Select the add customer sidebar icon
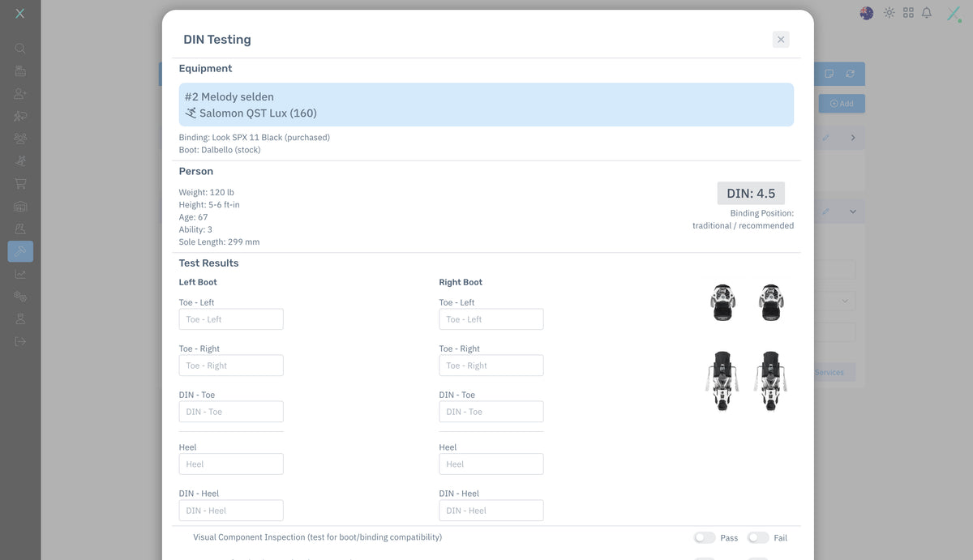This screenshot has width=973, height=560. click(20, 94)
